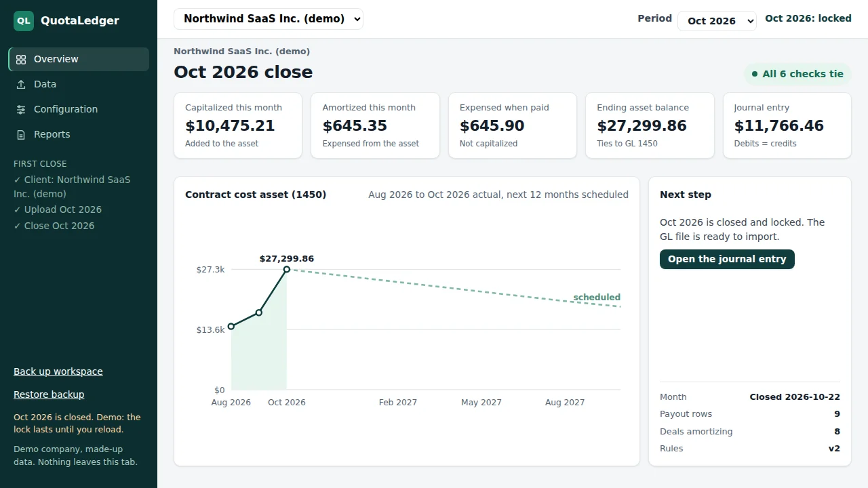Click the Overview grid icon in sidebar
The height and width of the screenshot is (488, 868).
point(21,60)
